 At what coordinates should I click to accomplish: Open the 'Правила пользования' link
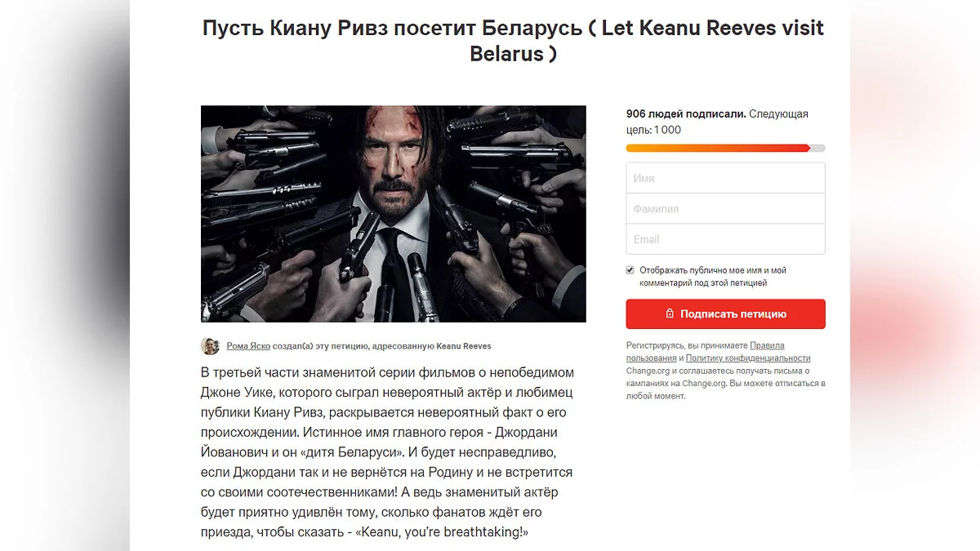pyautogui.click(x=767, y=345)
